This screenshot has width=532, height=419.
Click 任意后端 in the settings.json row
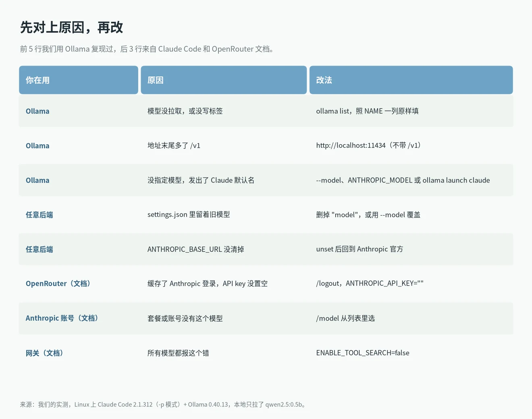[39, 215]
